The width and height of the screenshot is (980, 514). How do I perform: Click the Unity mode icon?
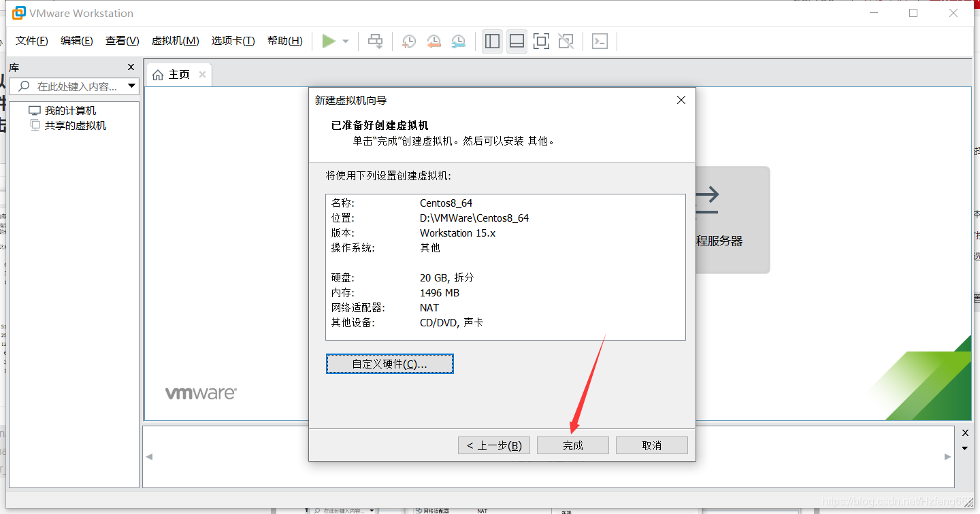[566, 41]
